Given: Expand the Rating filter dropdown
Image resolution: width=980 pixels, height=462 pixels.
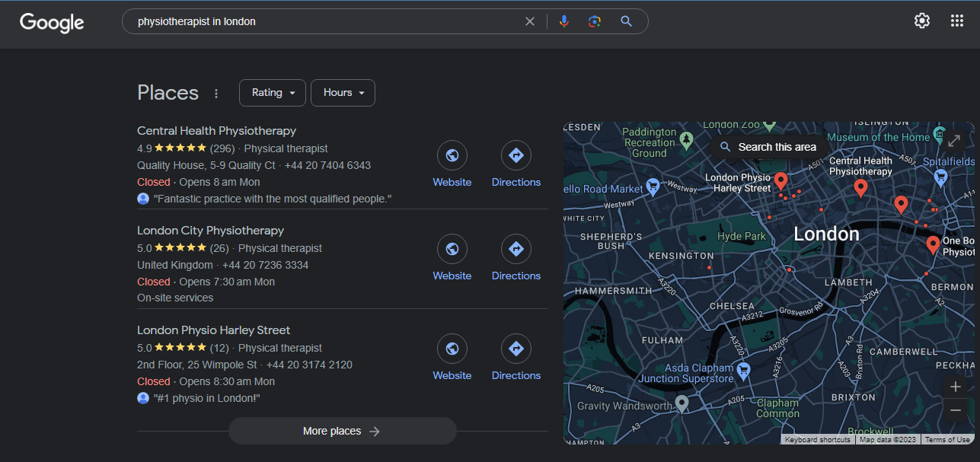Looking at the screenshot, I should point(273,93).
